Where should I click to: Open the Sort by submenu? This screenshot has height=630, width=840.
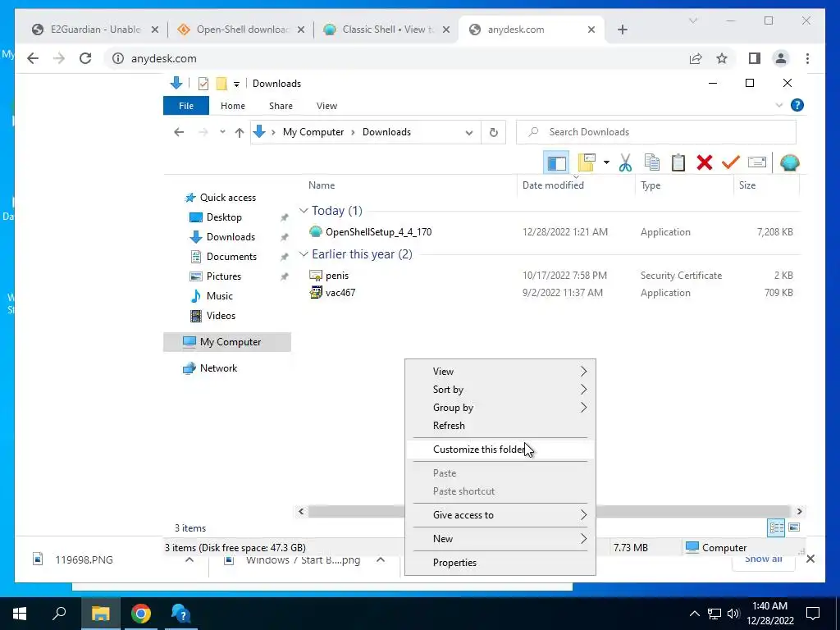click(x=500, y=390)
